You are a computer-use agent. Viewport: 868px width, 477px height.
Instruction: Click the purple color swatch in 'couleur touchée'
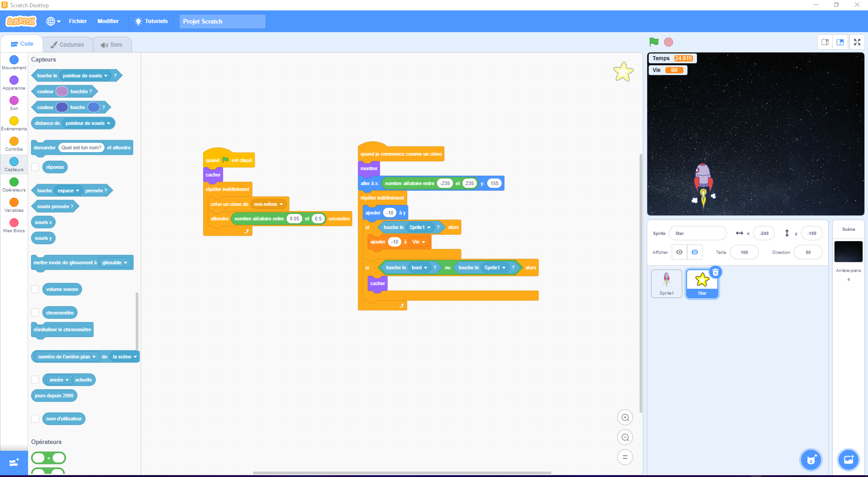point(62,91)
